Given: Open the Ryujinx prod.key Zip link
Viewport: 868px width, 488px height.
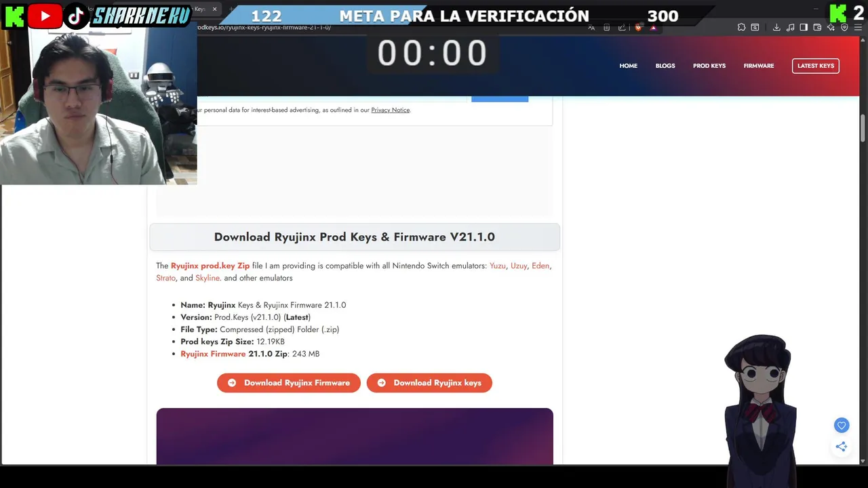Looking at the screenshot, I should [x=210, y=266].
